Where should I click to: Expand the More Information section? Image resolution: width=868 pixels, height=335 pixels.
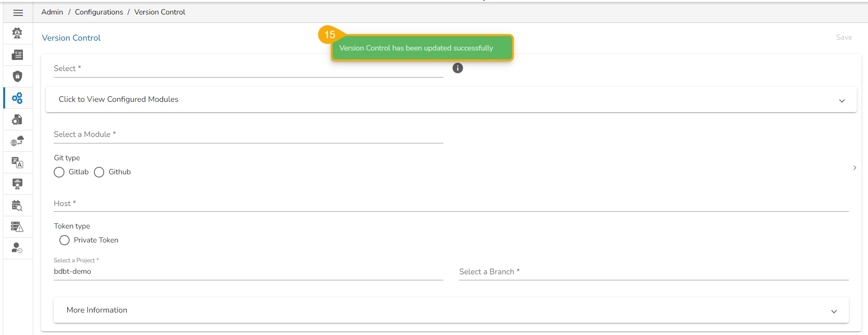tap(451, 310)
